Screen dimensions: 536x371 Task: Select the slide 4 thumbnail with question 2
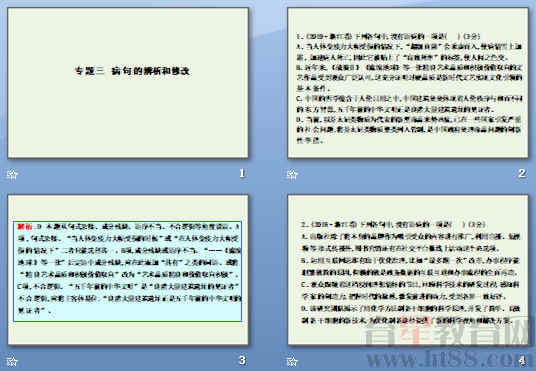408,270
